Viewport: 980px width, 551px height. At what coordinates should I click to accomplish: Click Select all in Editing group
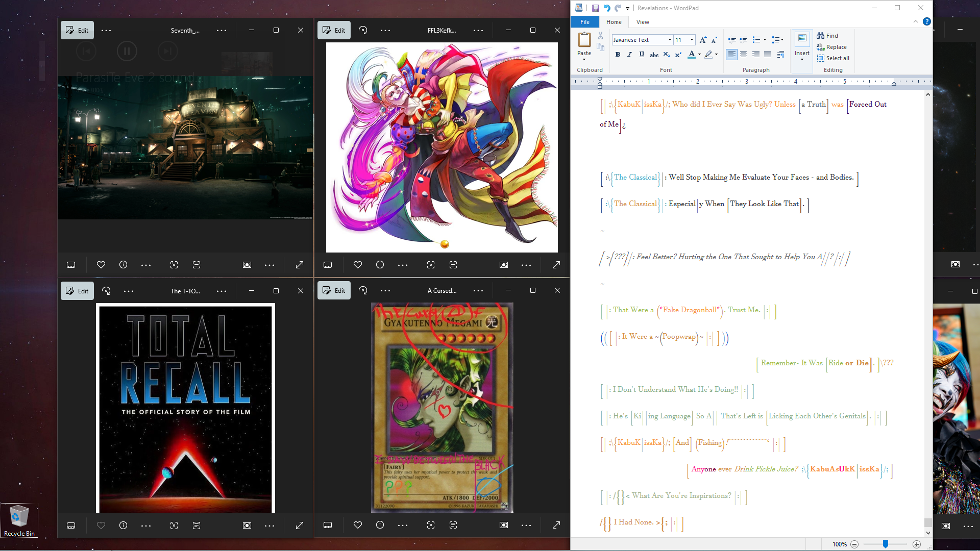coord(833,58)
